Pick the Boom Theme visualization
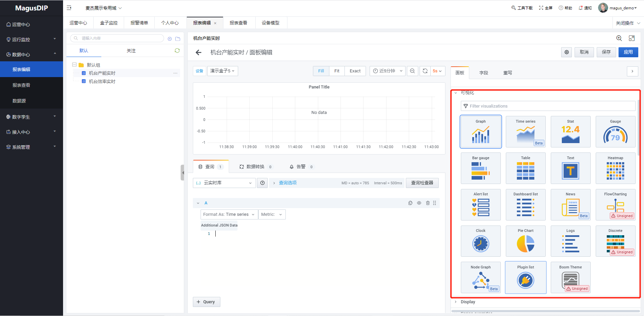 571,277
